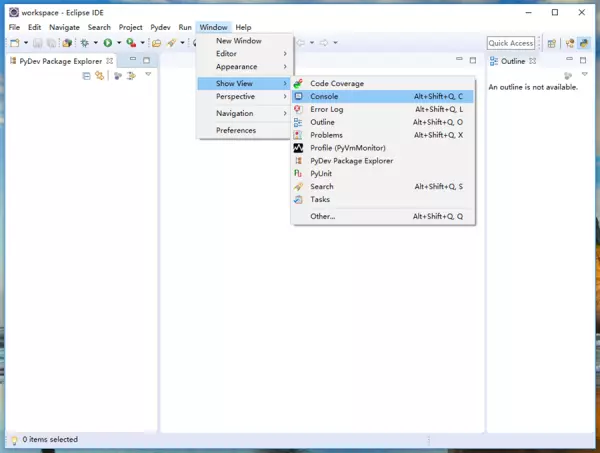Select New Window from Window menu

(x=245, y=41)
